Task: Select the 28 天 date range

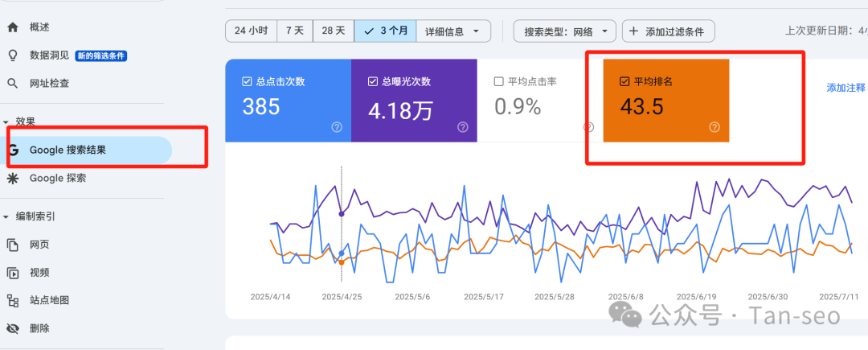Action: (x=334, y=31)
